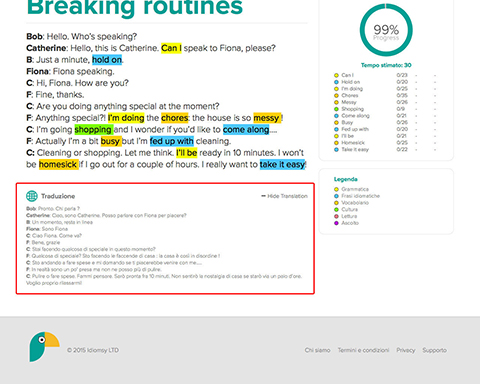Click the Legenda heading
Screen dimensions: 480x384
tap(346, 179)
